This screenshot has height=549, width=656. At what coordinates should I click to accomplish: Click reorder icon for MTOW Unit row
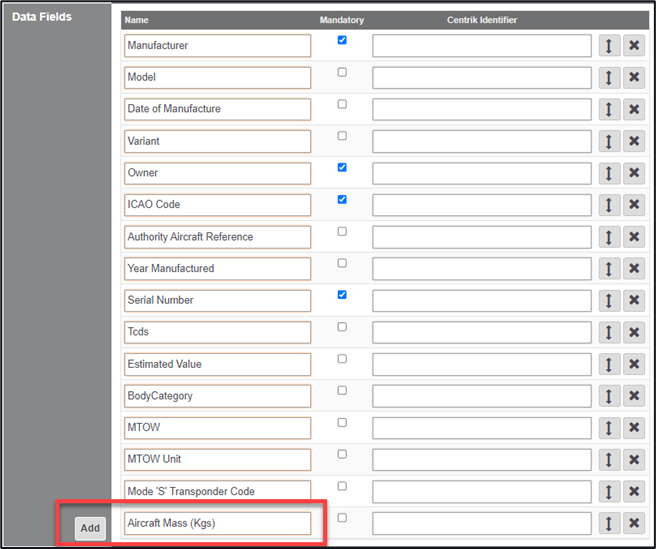pyautogui.click(x=609, y=460)
